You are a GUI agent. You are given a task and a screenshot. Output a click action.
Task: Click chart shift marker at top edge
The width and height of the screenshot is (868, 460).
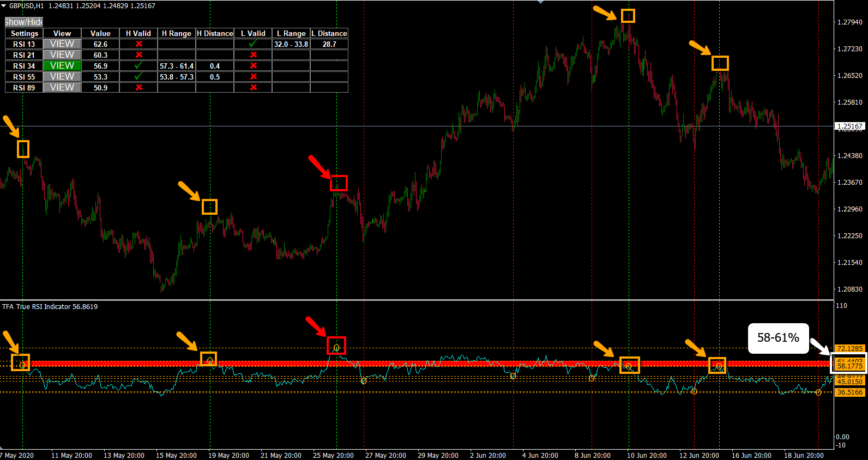pyautogui.click(x=540, y=2)
